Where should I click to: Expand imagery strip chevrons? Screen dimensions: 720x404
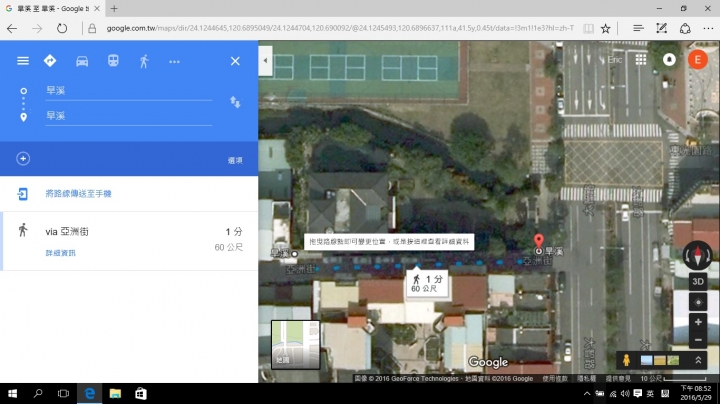click(698, 360)
